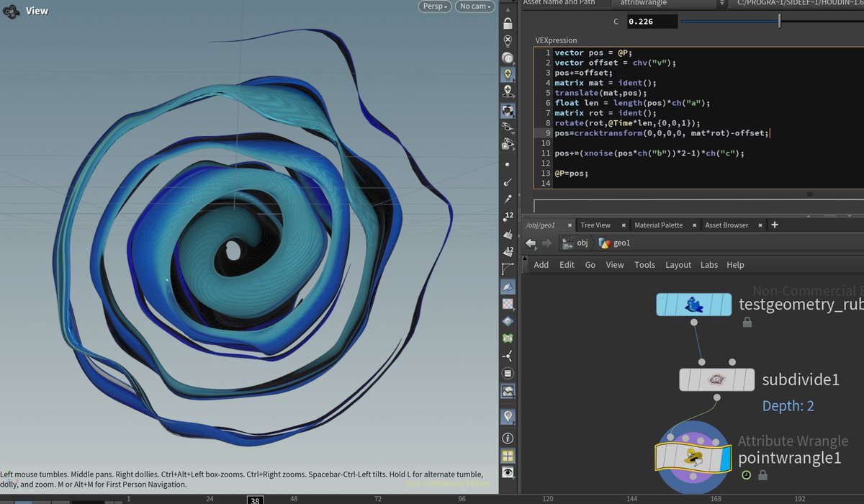
Task: Click the small expand icon below VEXpression editor
Action: coord(811,194)
